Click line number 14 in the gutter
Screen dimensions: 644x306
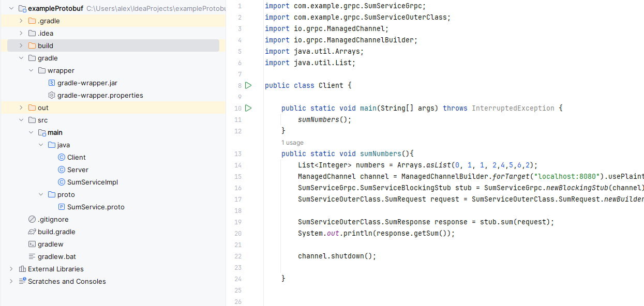238,165
